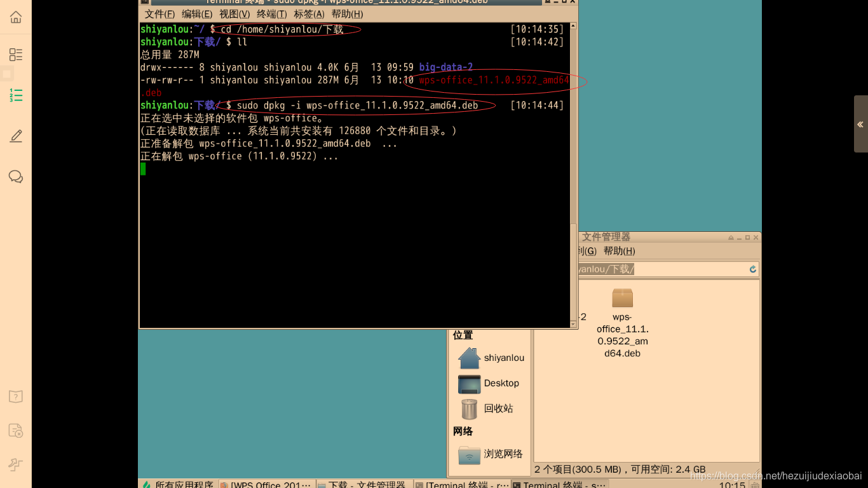The height and width of the screenshot is (488, 868).
Task: Expand the collapsed right-side panel arrow
Action: (860, 124)
